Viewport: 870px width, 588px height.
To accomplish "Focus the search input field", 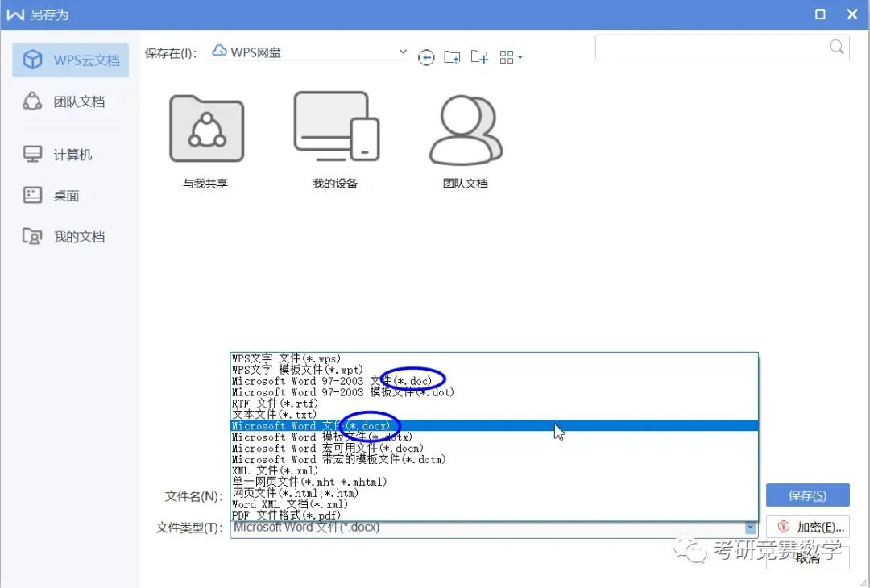I will pyautogui.click(x=722, y=48).
